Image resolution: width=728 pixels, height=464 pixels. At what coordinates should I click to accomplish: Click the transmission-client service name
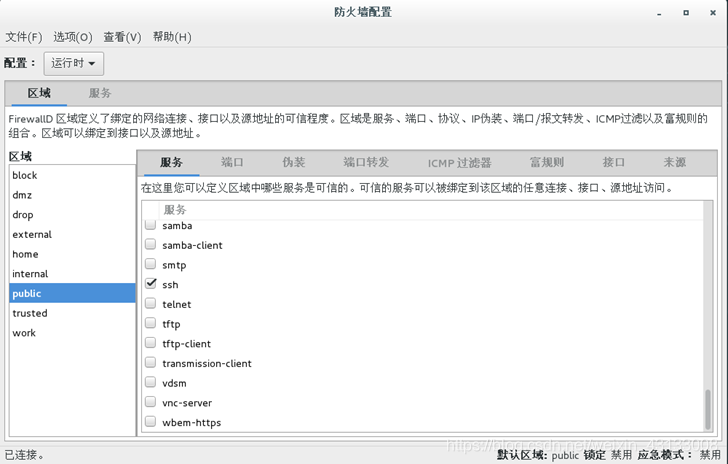tap(207, 364)
